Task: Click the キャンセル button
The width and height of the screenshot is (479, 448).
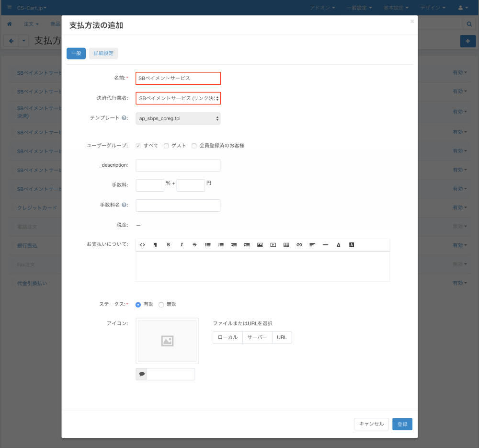Action: coord(372,424)
